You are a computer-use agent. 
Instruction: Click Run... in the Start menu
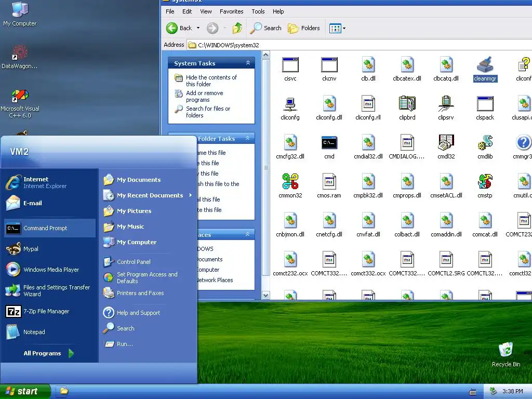point(148,344)
